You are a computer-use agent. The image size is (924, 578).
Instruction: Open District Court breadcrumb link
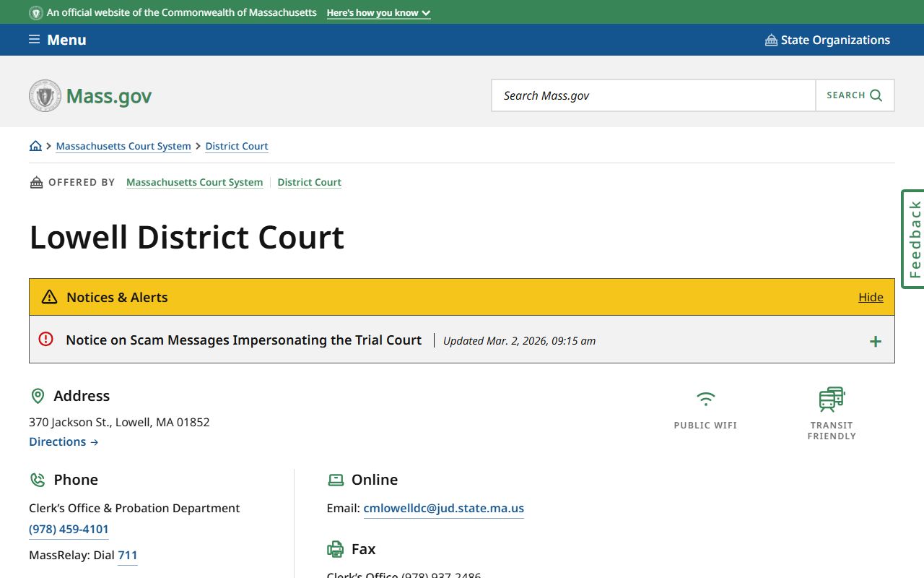(x=237, y=146)
